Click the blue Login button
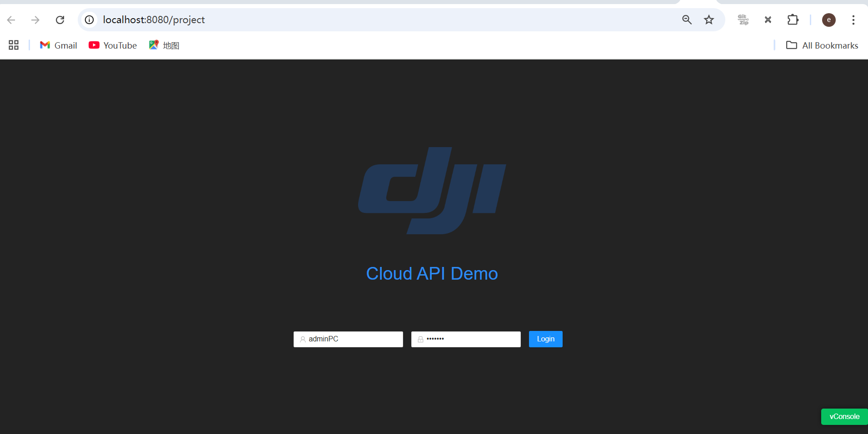This screenshot has width=868, height=434. [x=546, y=339]
